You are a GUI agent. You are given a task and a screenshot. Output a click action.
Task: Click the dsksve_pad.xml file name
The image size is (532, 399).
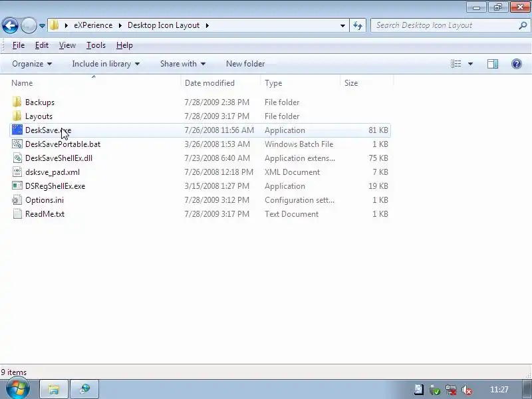point(53,172)
